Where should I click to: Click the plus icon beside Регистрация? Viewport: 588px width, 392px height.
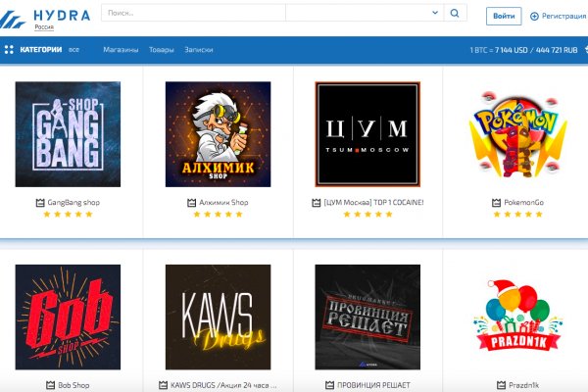click(534, 16)
